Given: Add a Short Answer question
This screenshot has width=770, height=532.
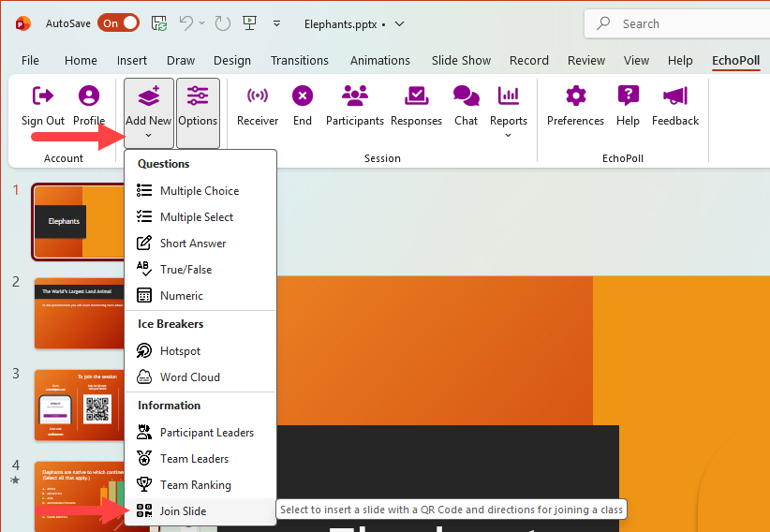Looking at the screenshot, I should pyautogui.click(x=200, y=244).
